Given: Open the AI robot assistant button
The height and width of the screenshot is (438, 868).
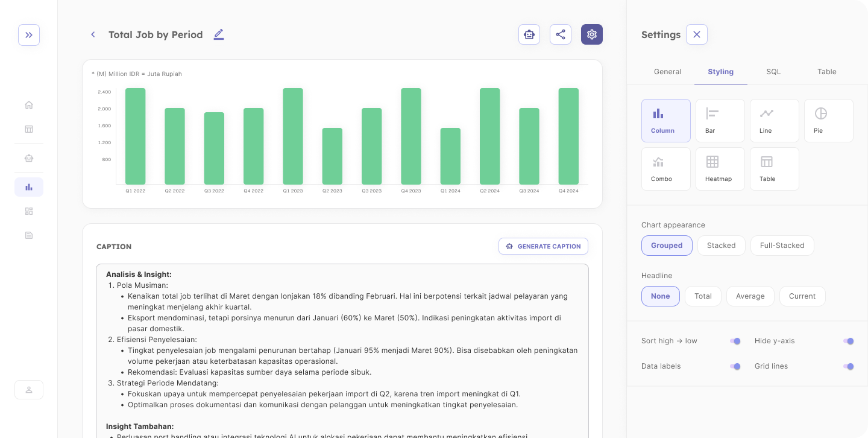Looking at the screenshot, I should pyautogui.click(x=529, y=34).
